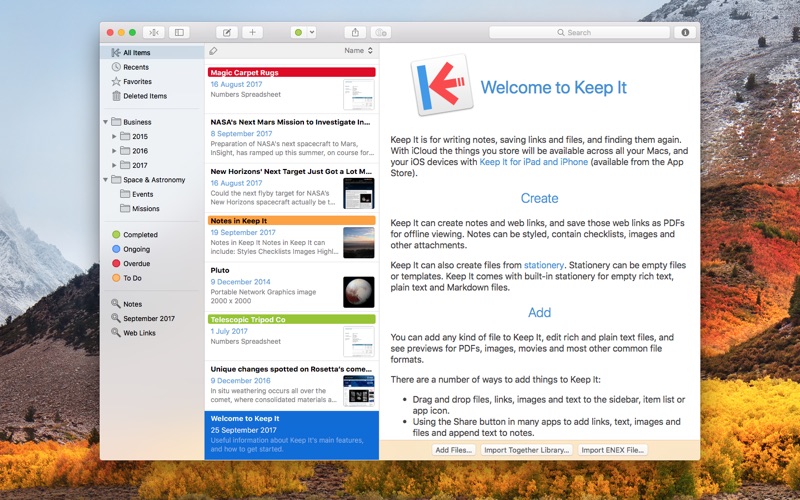Open the Web Links saved search

click(x=139, y=332)
